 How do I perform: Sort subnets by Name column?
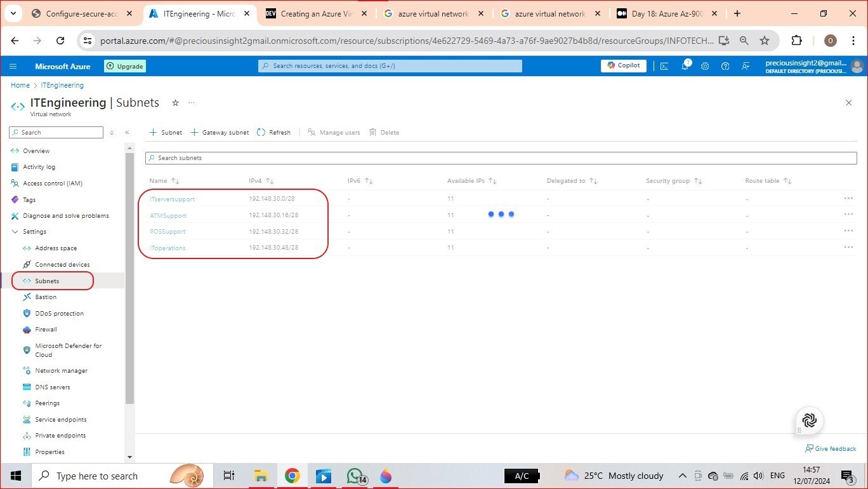tap(164, 181)
